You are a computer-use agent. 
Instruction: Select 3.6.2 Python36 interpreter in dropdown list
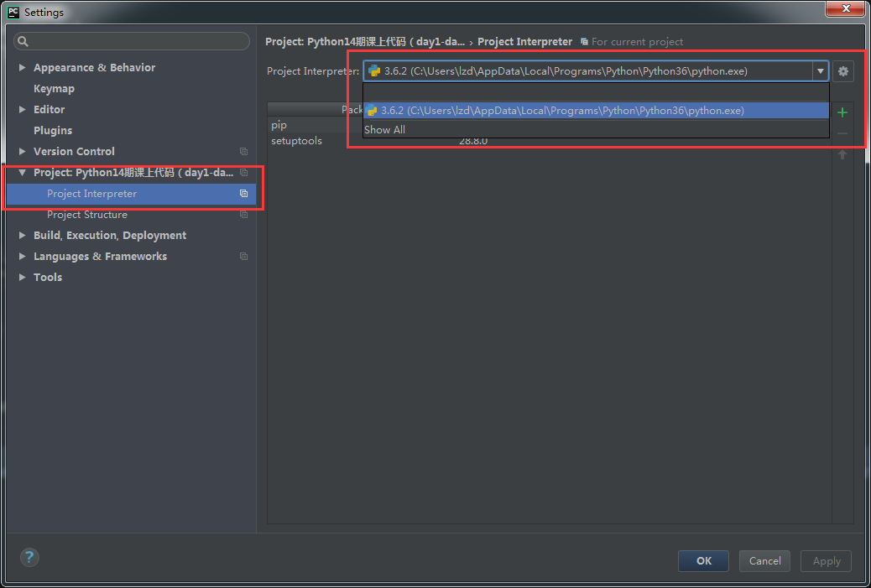click(x=596, y=111)
